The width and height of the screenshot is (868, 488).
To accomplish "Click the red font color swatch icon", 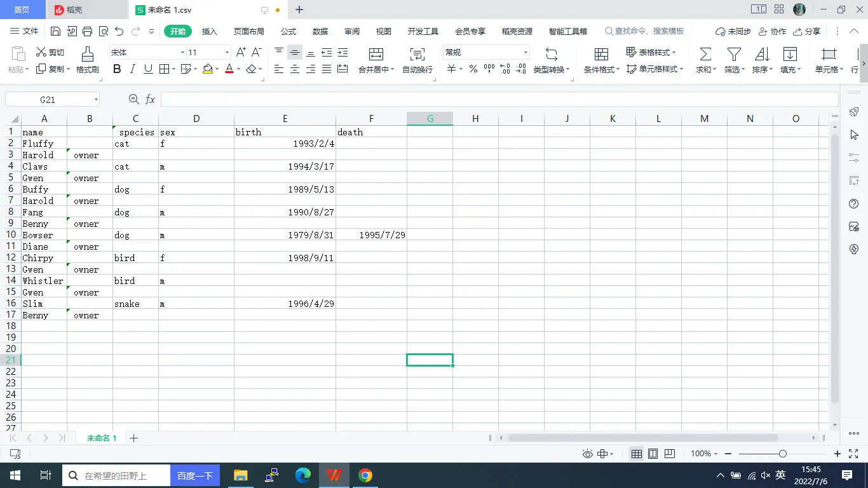I will [229, 69].
